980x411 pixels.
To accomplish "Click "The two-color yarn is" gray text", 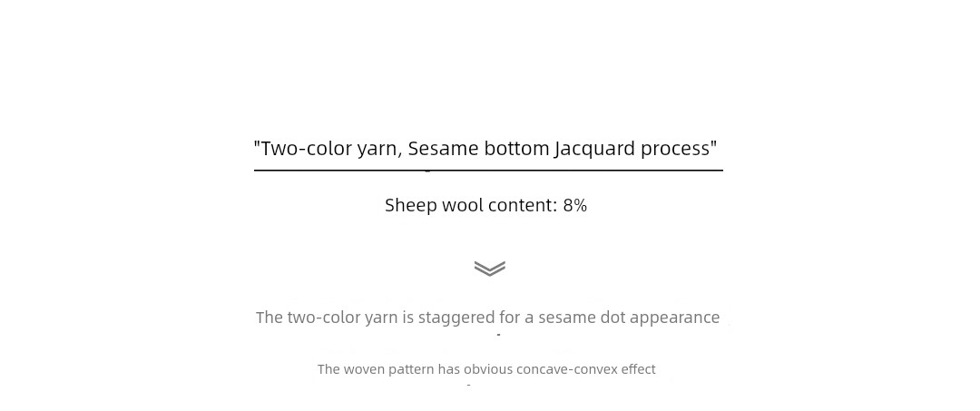I will click(334, 318).
